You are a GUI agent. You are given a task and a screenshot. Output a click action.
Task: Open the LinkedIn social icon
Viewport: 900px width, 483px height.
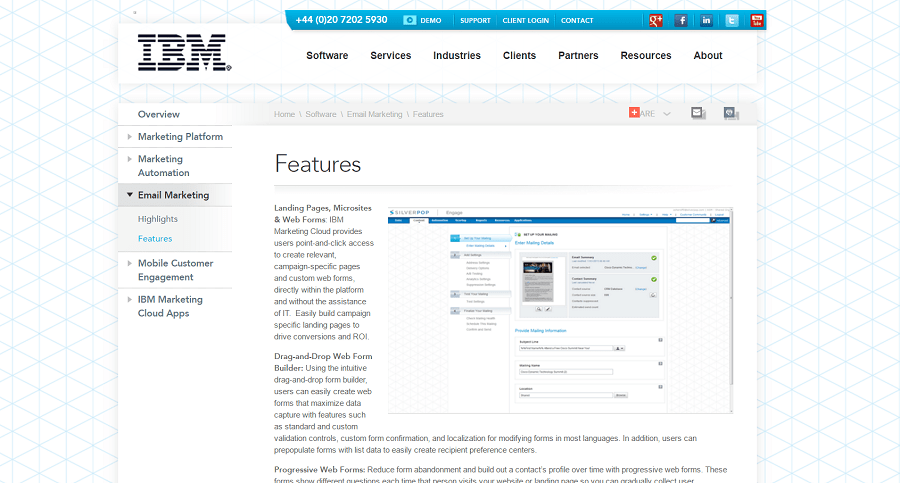click(x=707, y=20)
